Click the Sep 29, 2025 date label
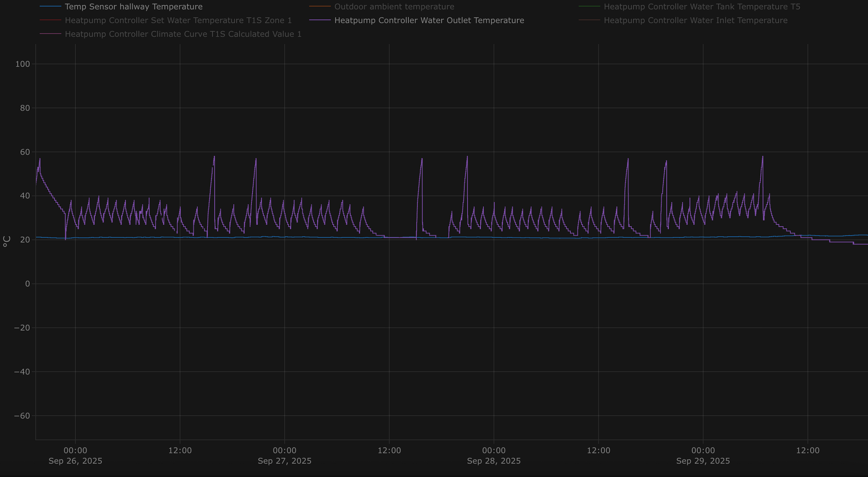The height and width of the screenshot is (477, 868). (703, 461)
